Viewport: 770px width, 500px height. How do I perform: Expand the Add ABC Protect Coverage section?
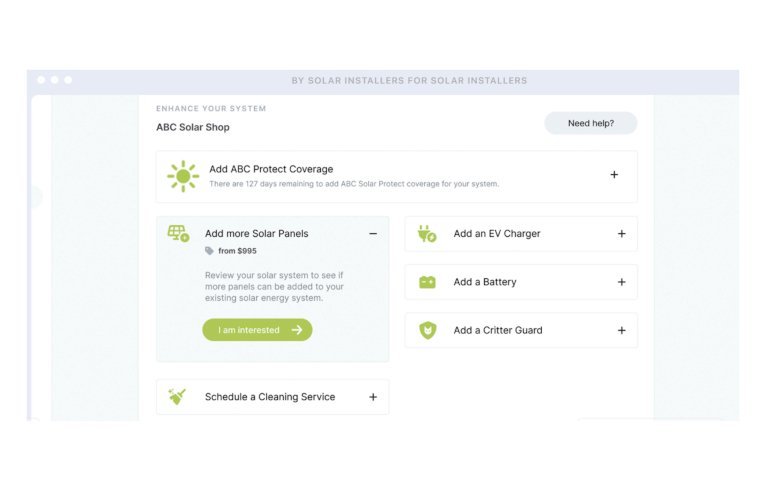pyautogui.click(x=614, y=175)
